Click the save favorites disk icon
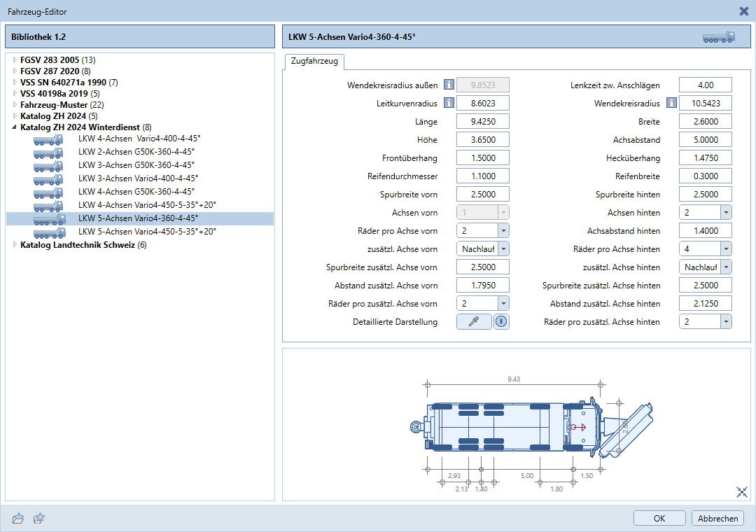The height and width of the screenshot is (532, 756). pos(39,518)
